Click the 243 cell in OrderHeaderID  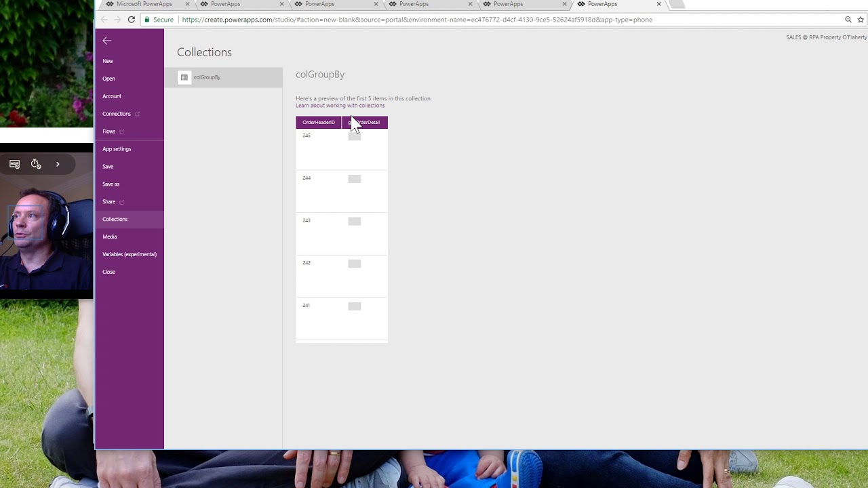[307, 220]
